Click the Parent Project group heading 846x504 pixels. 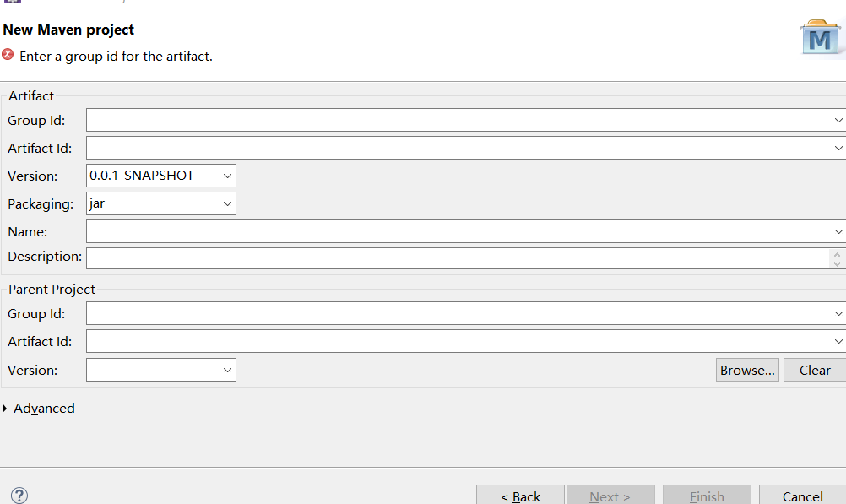click(52, 290)
